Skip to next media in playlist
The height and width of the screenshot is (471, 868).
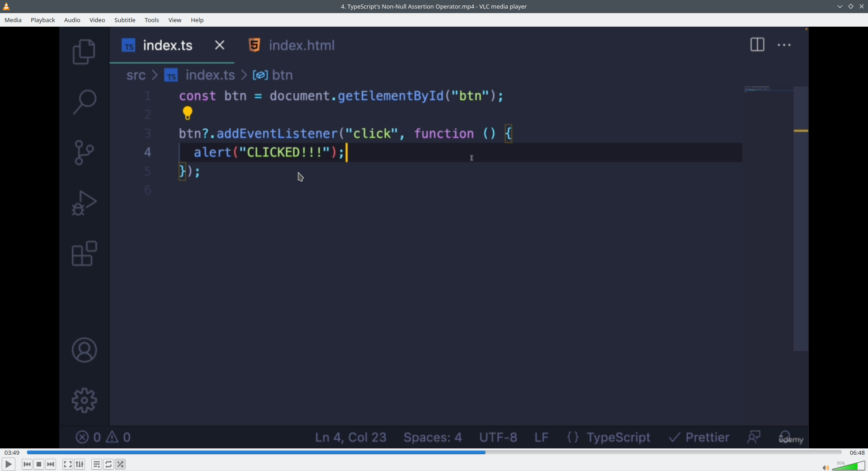51,464
